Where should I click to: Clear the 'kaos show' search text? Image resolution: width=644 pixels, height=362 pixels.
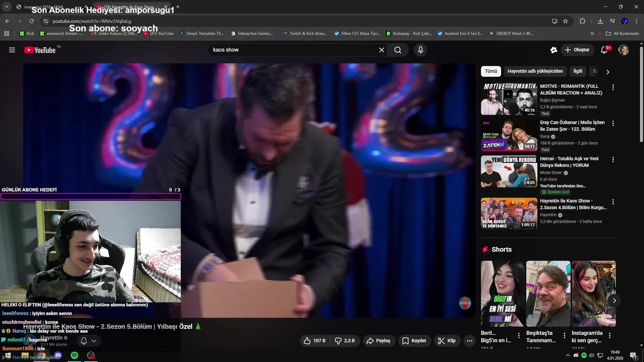pyautogui.click(x=381, y=50)
